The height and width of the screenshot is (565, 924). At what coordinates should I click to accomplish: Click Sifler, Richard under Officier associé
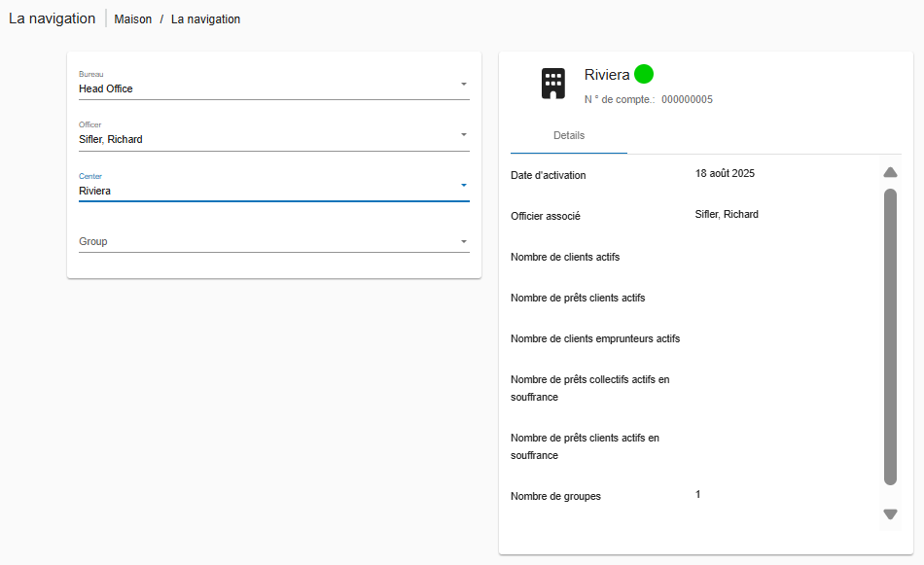click(x=727, y=215)
